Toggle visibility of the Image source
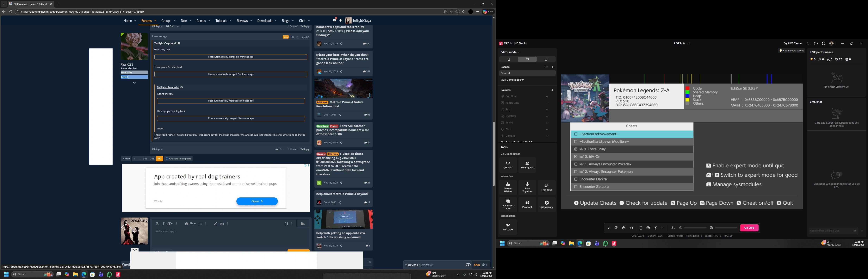The height and width of the screenshot is (279, 868). [547, 123]
